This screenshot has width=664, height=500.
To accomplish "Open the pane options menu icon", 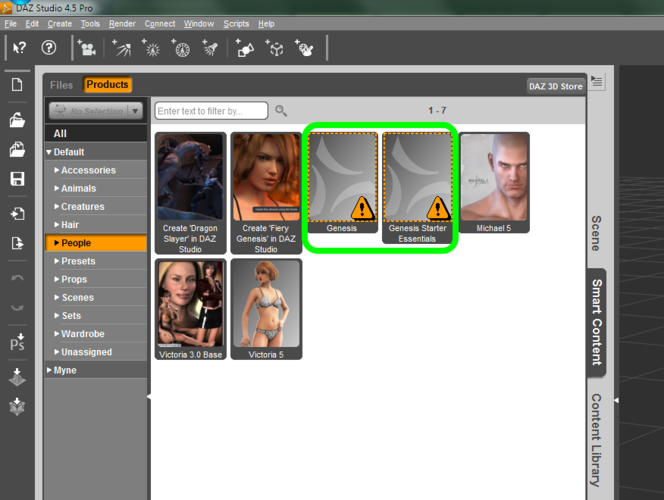I will 597,81.
